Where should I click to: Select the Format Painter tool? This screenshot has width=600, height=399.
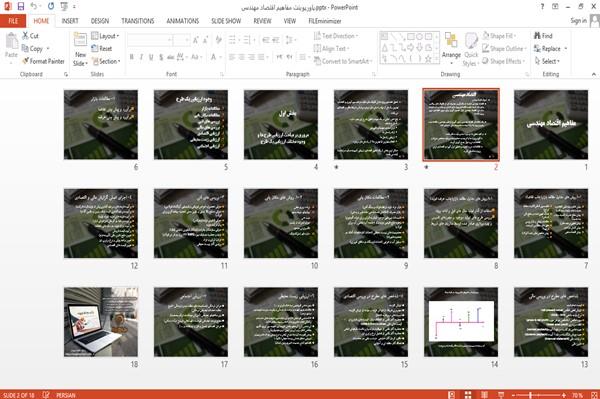[x=43, y=61]
